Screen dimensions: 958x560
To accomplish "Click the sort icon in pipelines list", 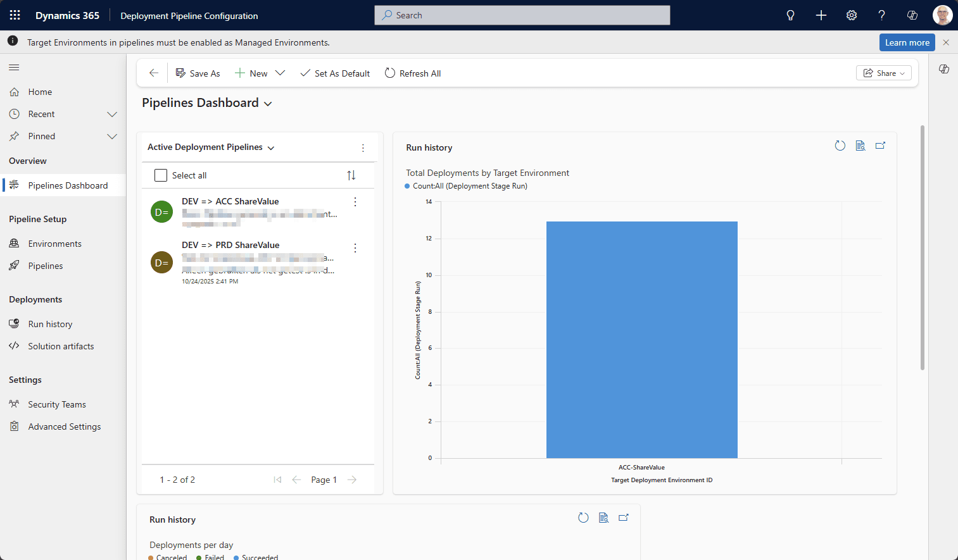I will (x=351, y=175).
